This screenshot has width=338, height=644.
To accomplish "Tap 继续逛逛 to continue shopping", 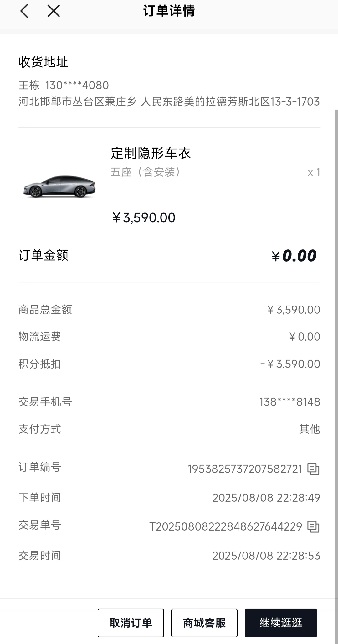I will [281, 623].
